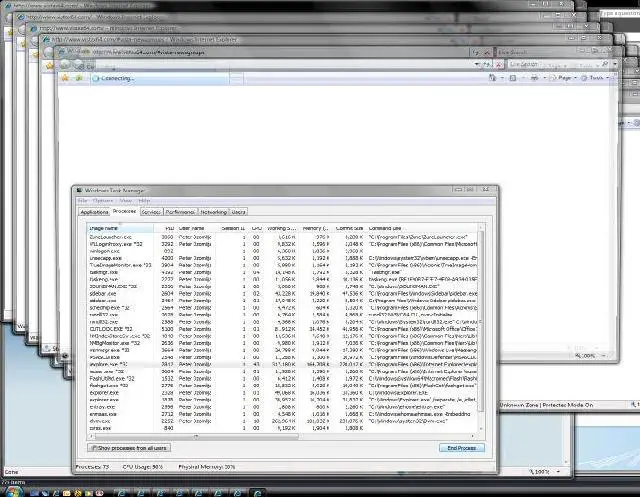
Task: Click the process list scroll down arrow
Action: click(481, 428)
